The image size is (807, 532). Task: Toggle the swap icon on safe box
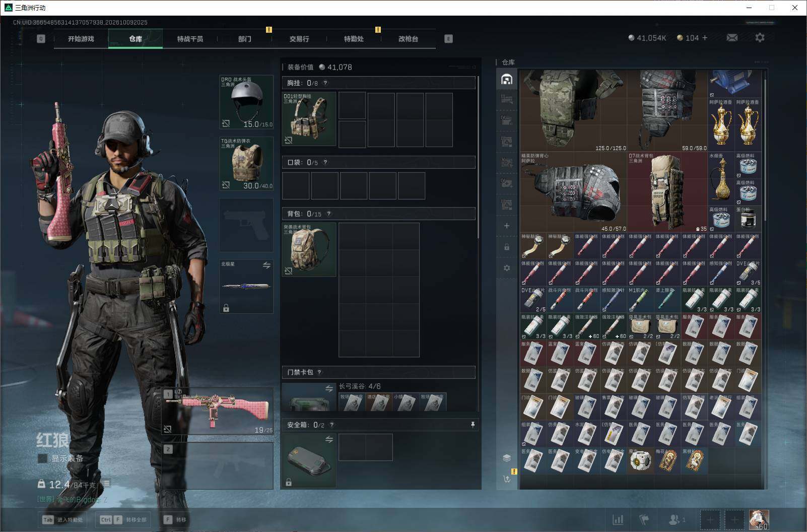pyautogui.click(x=329, y=439)
